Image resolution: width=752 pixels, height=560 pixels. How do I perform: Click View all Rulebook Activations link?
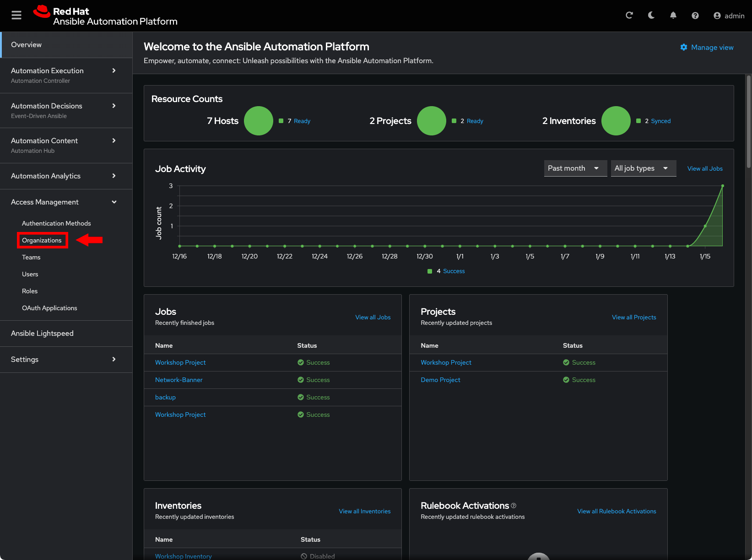617,512
